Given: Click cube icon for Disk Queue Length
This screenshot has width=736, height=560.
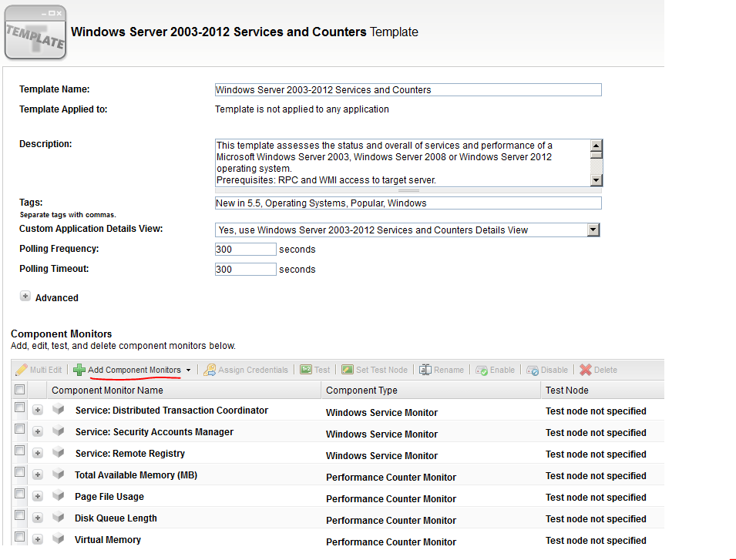Looking at the screenshot, I should [x=59, y=517].
